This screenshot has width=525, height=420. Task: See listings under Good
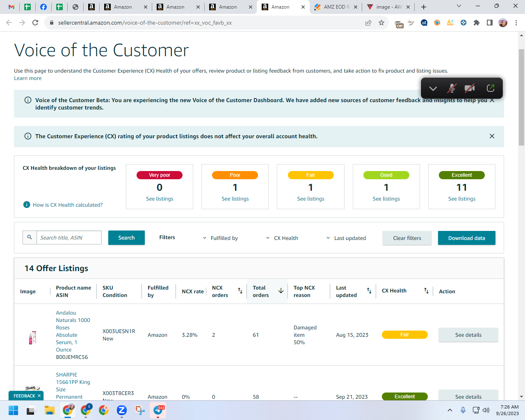[386, 199]
